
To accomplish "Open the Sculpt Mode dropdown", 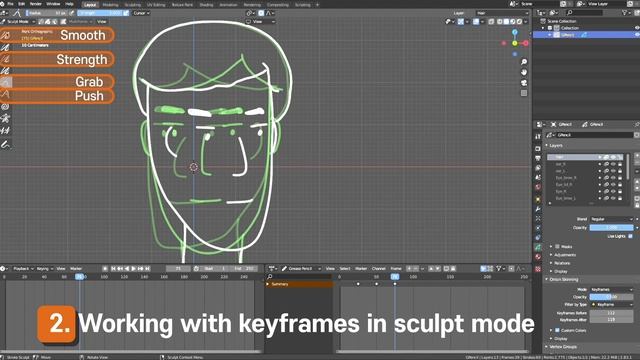I will click(x=18, y=21).
